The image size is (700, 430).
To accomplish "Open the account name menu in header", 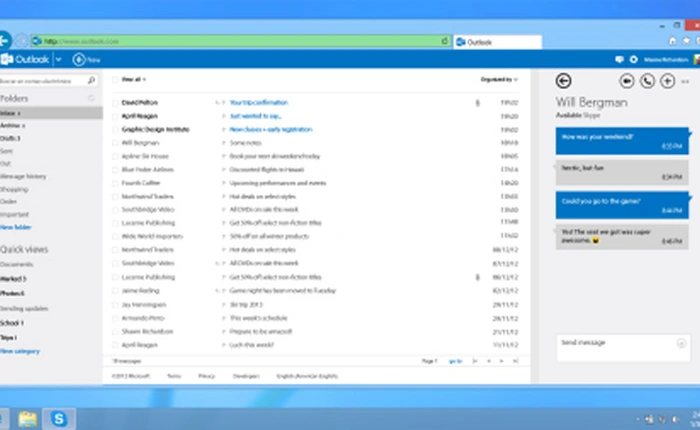I will point(666,59).
